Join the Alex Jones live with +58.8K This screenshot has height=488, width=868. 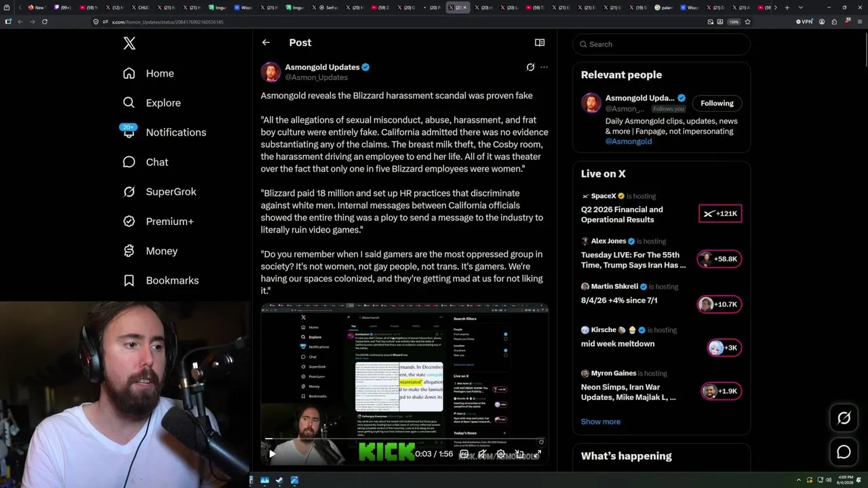click(719, 259)
